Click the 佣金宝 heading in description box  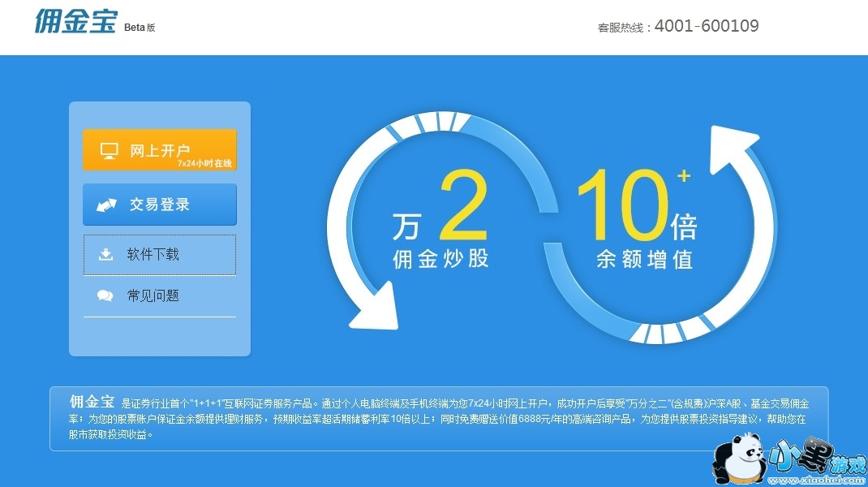[92, 402]
